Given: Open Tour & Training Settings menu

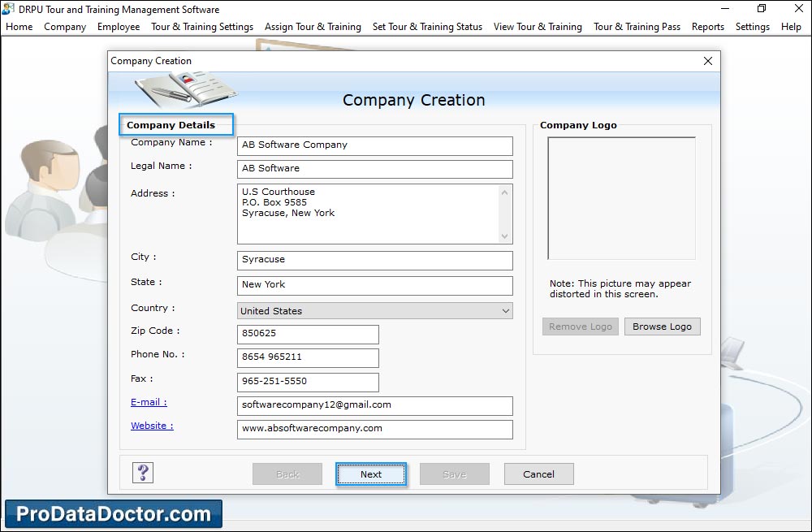Looking at the screenshot, I should 202,27.
